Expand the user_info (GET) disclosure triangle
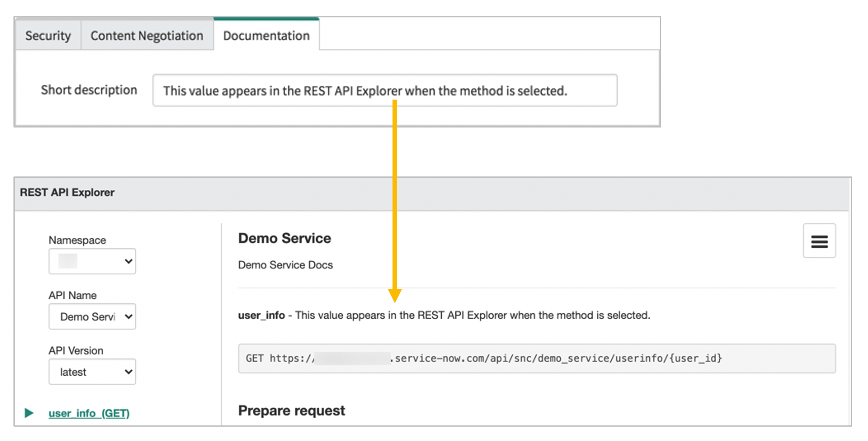This screenshot has height=441, width=868. point(29,413)
